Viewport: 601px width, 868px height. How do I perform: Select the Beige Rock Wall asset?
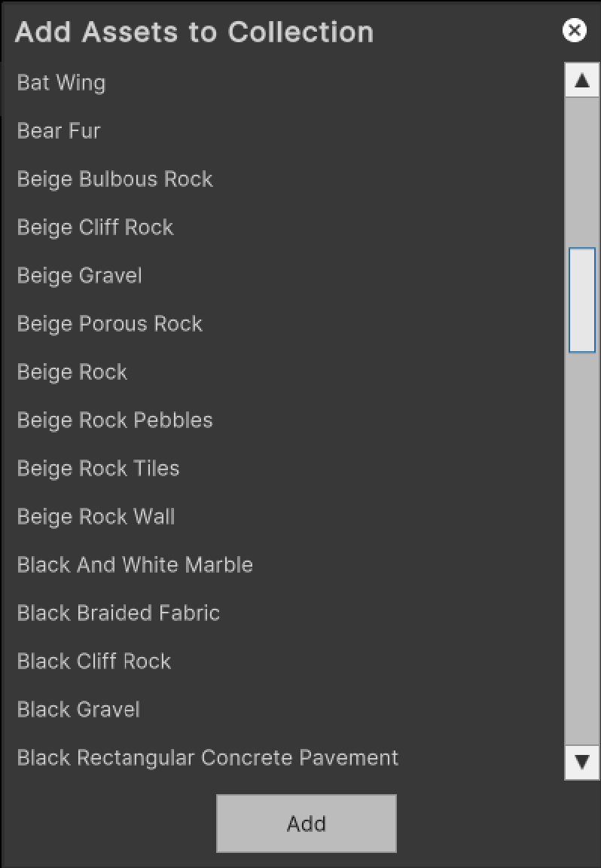pos(95,517)
